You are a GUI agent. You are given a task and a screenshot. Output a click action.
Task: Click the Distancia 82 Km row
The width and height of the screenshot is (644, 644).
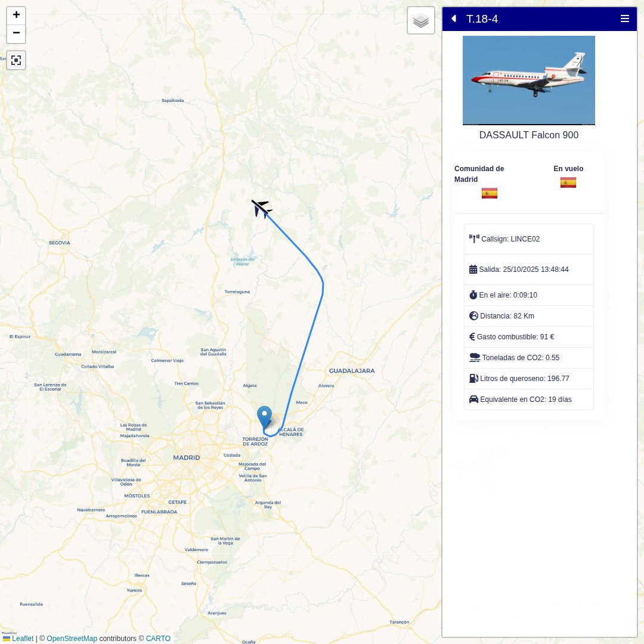pos(528,316)
